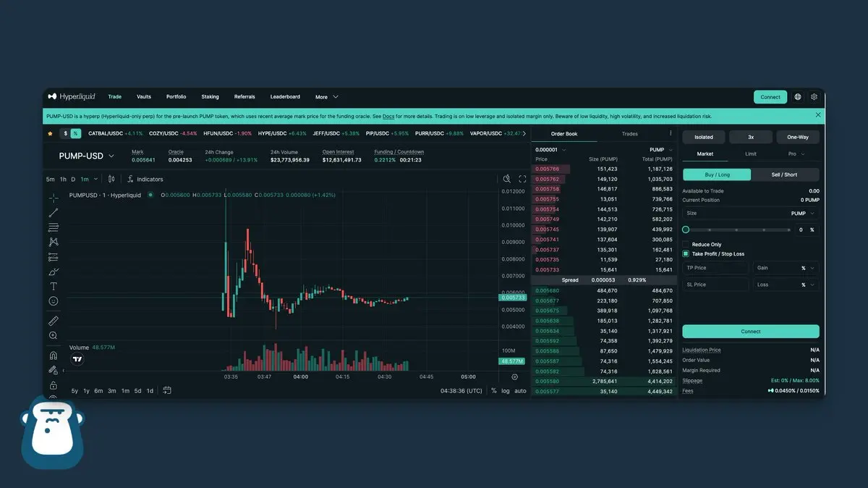The image size is (868, 488).
Task: Open the order book three-dot menu
Action: 671,133
